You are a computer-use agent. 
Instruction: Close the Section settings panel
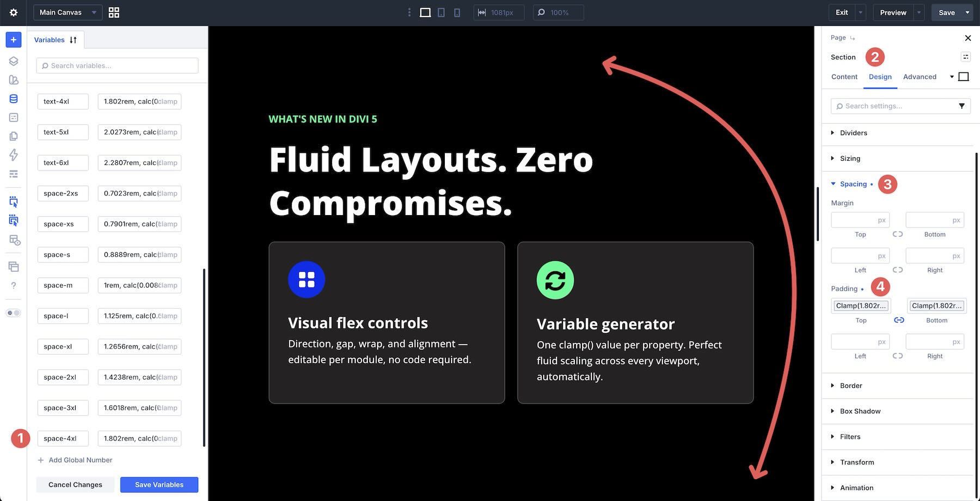967,38
